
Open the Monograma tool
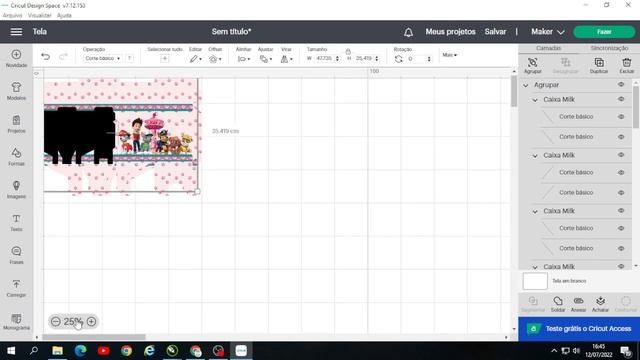[16, 322]
